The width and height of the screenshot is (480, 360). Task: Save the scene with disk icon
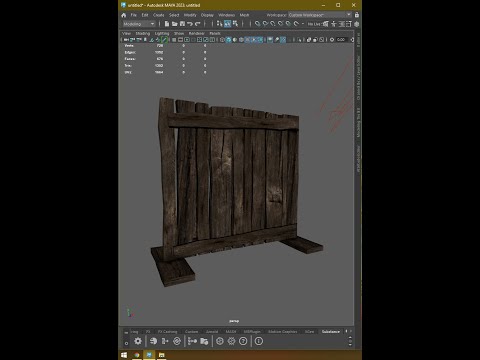point(182,24)
